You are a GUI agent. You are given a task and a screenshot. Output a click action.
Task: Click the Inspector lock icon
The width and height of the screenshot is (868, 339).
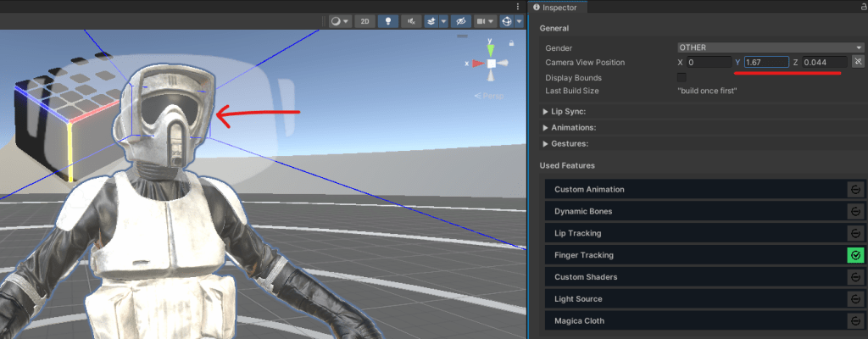[861, 7]
